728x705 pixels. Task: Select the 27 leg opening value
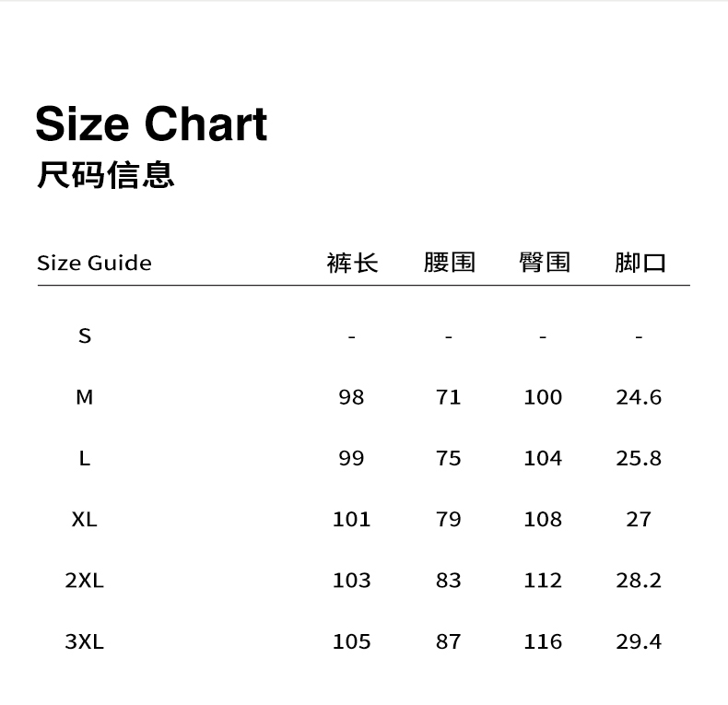tap(639, 519)
